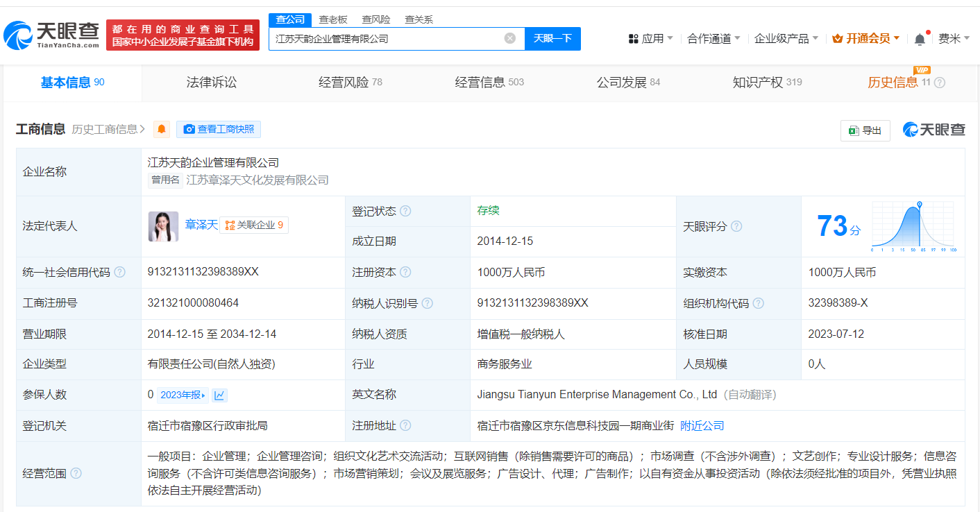Click the 导出 export button
Image resolution: width=980 pixels, height=512 pixels.
pyautogui.click(x=865, y=130)
